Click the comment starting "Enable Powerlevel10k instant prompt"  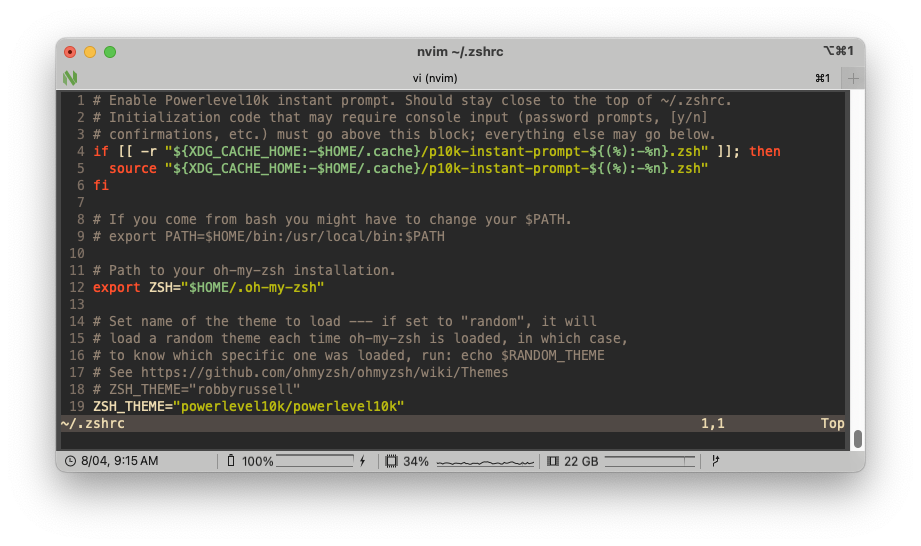412,100
